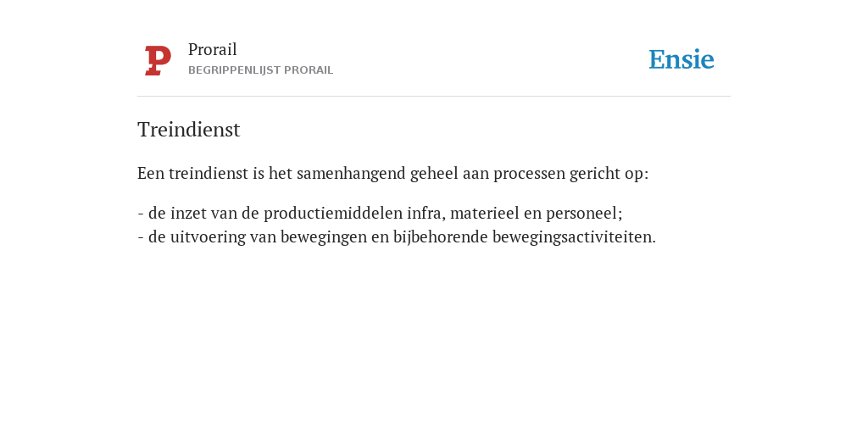Click the horizontal divider under the header
The height and width of the screenshot is (434, 868).
pyautogui.click(x=434, y=97)
